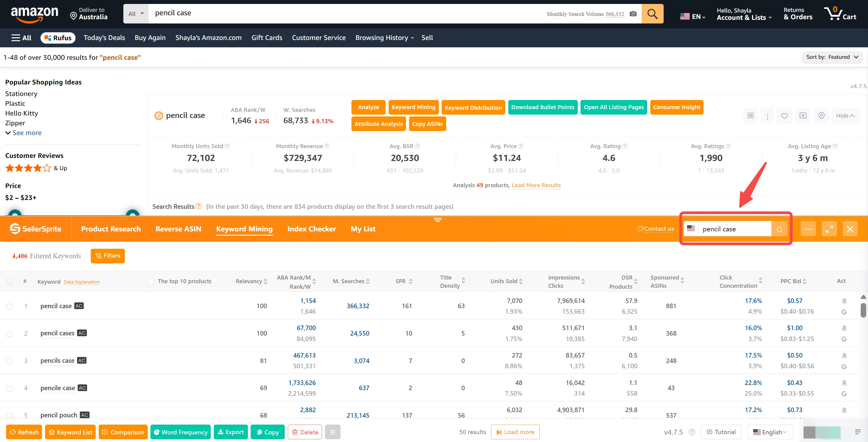Collapse panel with Hide button
Viewport: 868px width, 442px height.
(845, 116)
